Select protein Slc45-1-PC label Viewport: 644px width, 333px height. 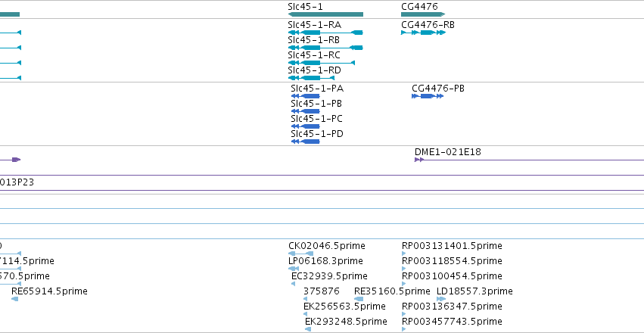click(316, 119)
